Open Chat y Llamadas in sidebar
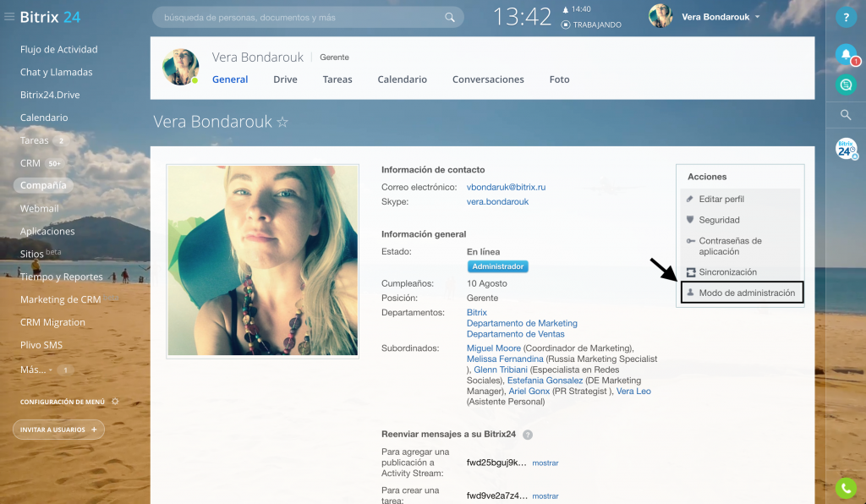The height and width of the screenshot is (504, 866). tap(57, 73)
